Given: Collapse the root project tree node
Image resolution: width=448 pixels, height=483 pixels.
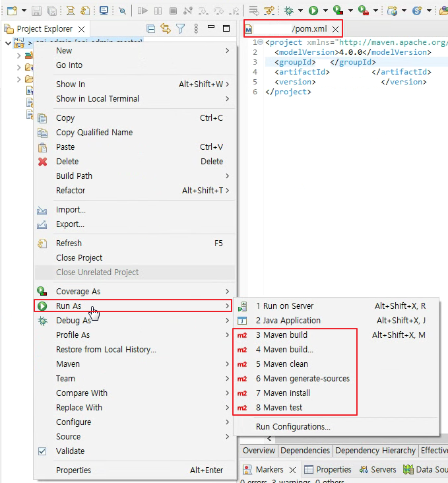Looking at the screenshot, I should click(9, 43).
